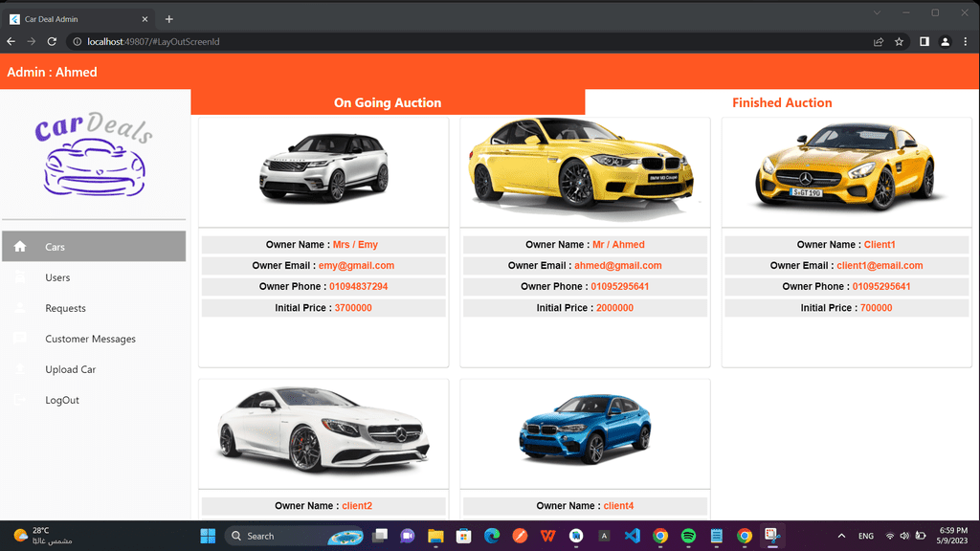Click owner name Mr / Ahmed
Image resolution: width=980 pixels, height=551 pixels.
point(619,244)
